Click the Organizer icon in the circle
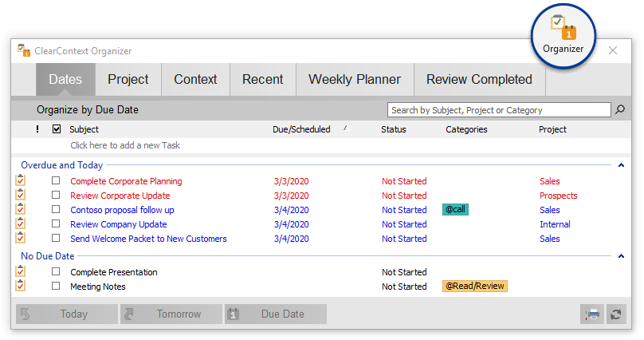Screen dimensions: 644x340 click(563, 28)
